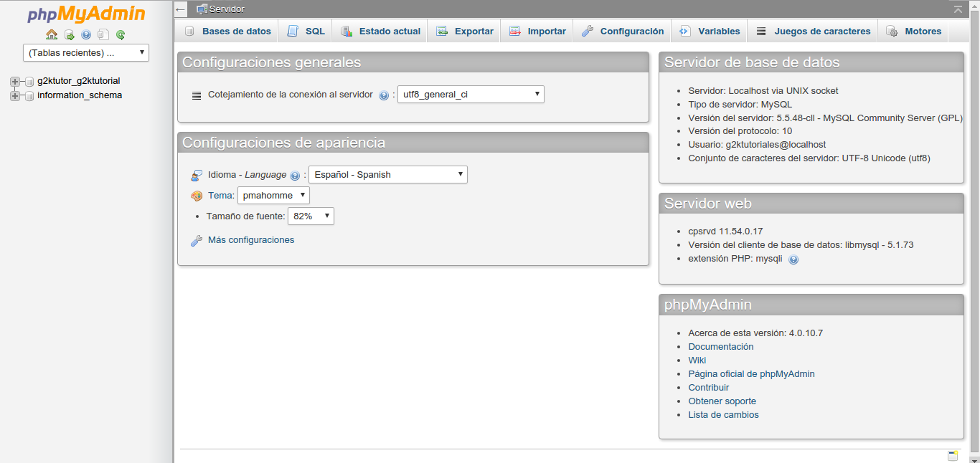Click the Contribuir link
980x463 pixels.
(709, 387)
